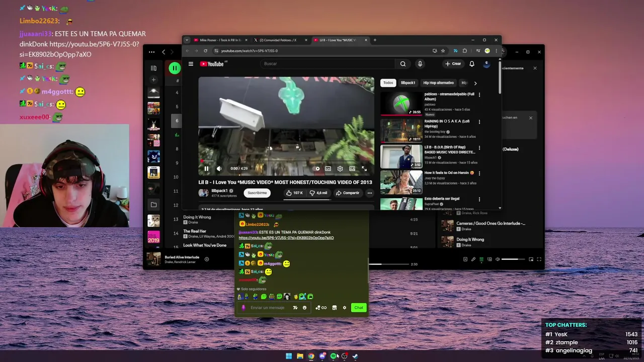Open the lilbpack1 channel avatar
This screenshot has width=644, height=362.
[x=203, y=193]
